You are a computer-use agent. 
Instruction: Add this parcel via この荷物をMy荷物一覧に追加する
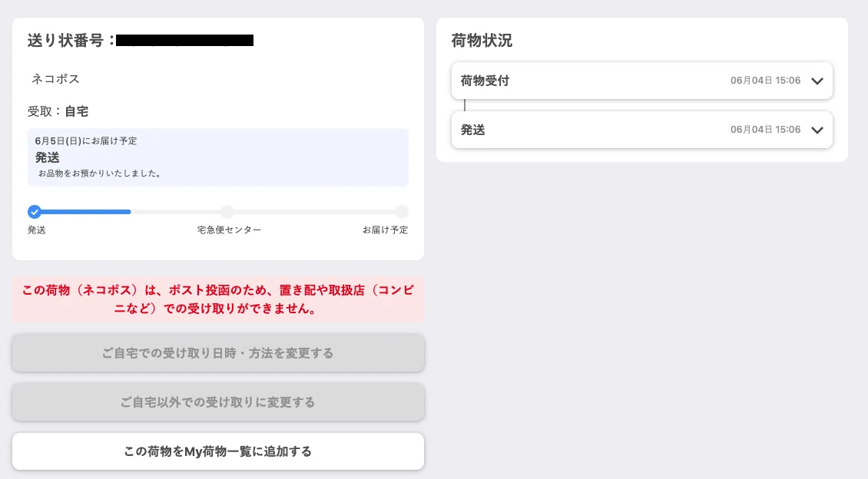click(218, 451)
